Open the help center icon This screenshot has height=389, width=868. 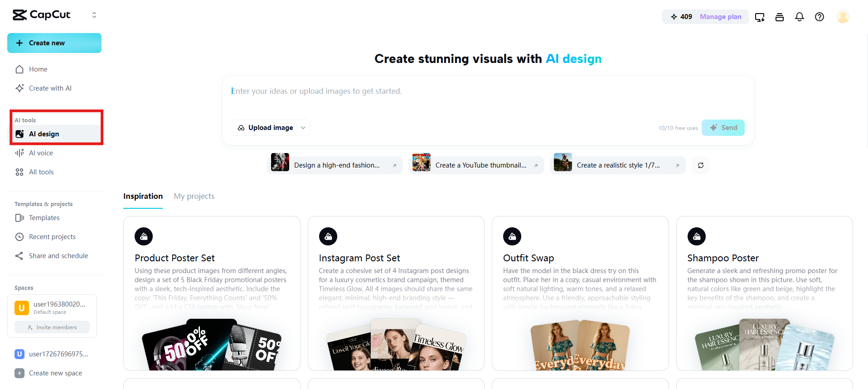click(x=819, y=17)
